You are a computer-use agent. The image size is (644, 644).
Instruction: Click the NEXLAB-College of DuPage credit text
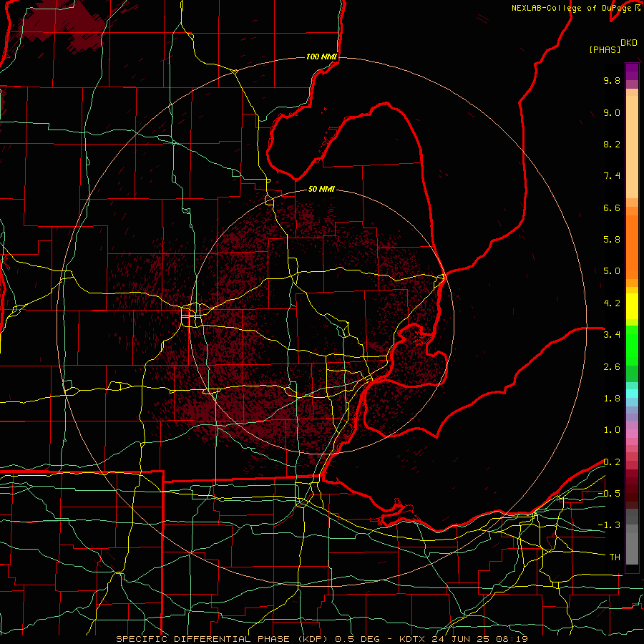[x=572, y=8]
